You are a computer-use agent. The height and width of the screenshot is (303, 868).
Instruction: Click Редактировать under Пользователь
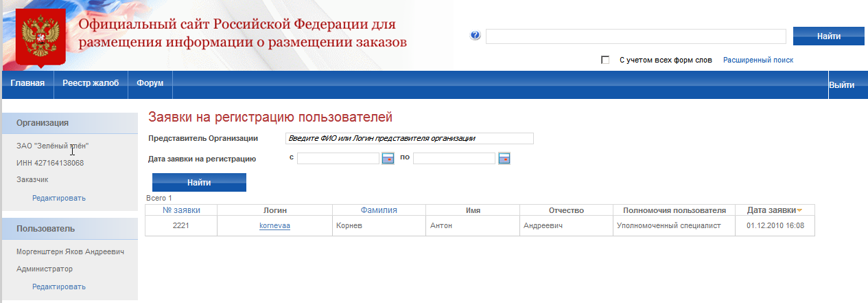tap(59, 287)
